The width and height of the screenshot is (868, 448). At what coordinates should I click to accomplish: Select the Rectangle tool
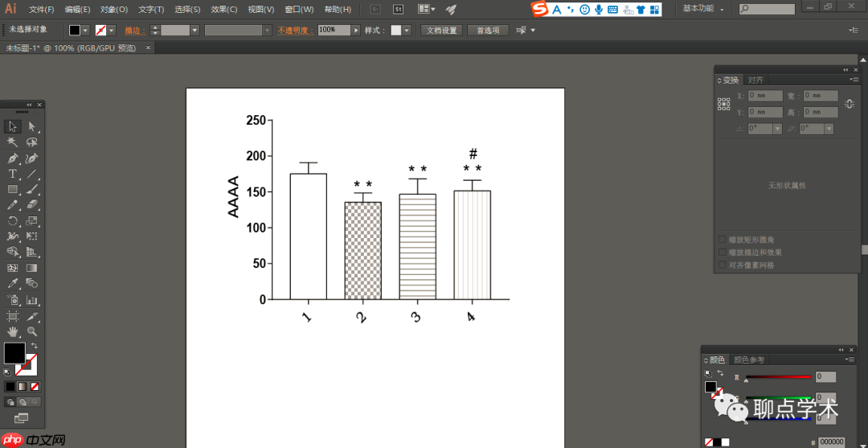13,190
